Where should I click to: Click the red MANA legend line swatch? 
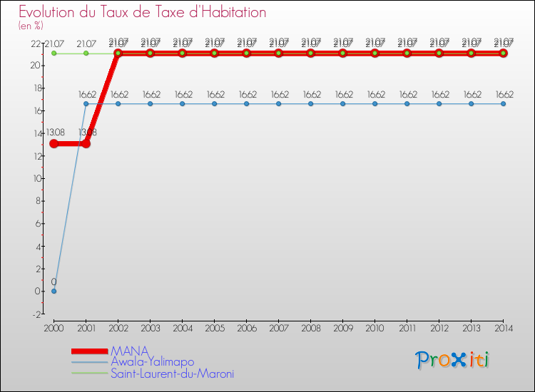[90, 351]
